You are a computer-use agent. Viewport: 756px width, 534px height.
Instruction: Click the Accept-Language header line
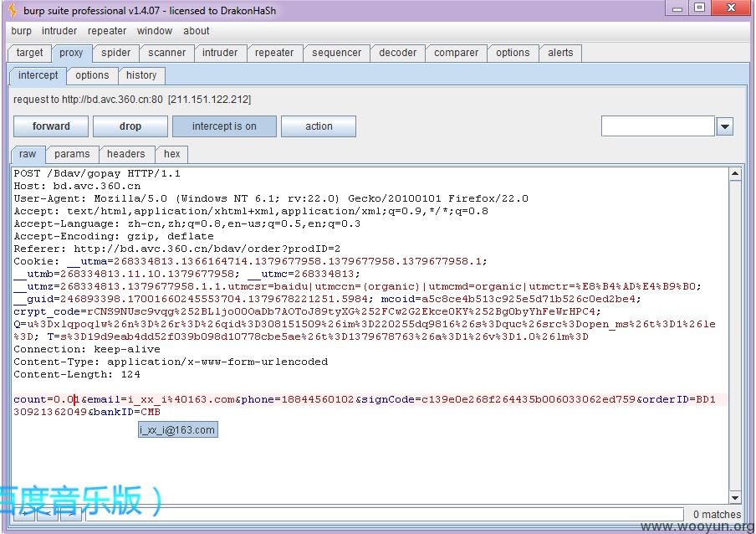tap(187, 223)
